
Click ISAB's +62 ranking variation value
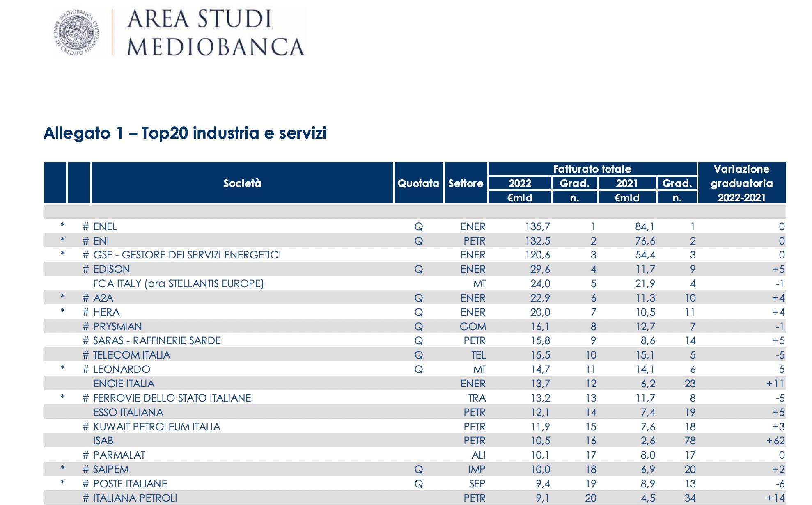[775, 441]
